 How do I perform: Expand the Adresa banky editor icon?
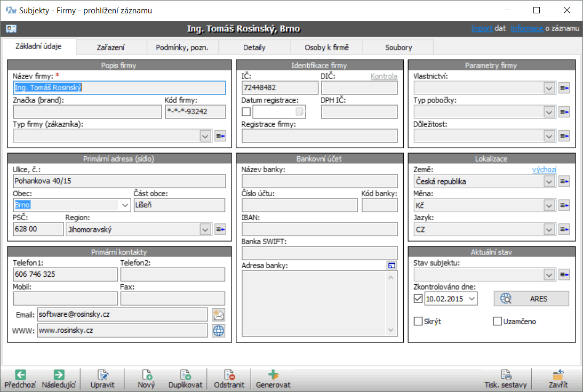pyautogui.click(x=392, y=265)
